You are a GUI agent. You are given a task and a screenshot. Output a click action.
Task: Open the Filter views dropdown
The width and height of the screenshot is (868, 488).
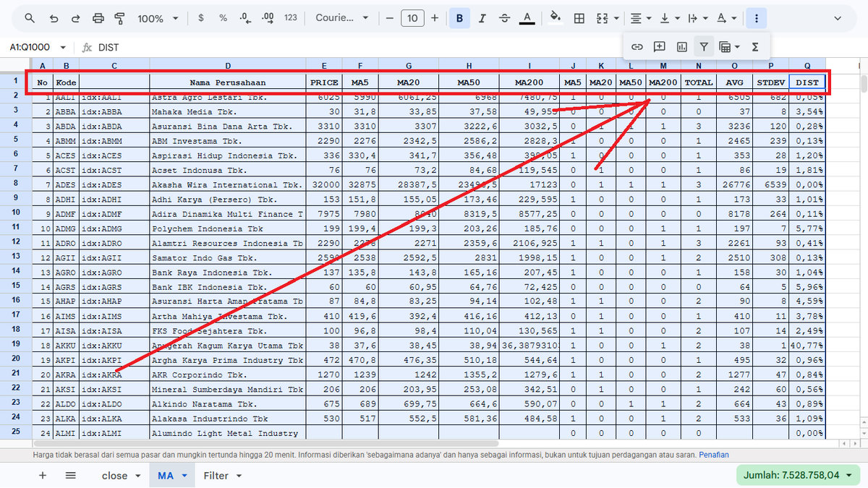729,47
